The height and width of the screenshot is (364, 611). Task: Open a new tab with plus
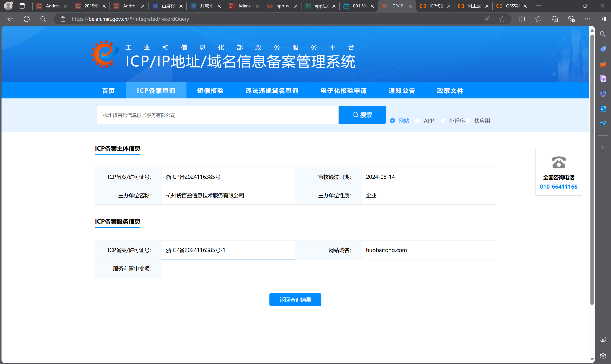pyautogui.click(x=539, y=6)
